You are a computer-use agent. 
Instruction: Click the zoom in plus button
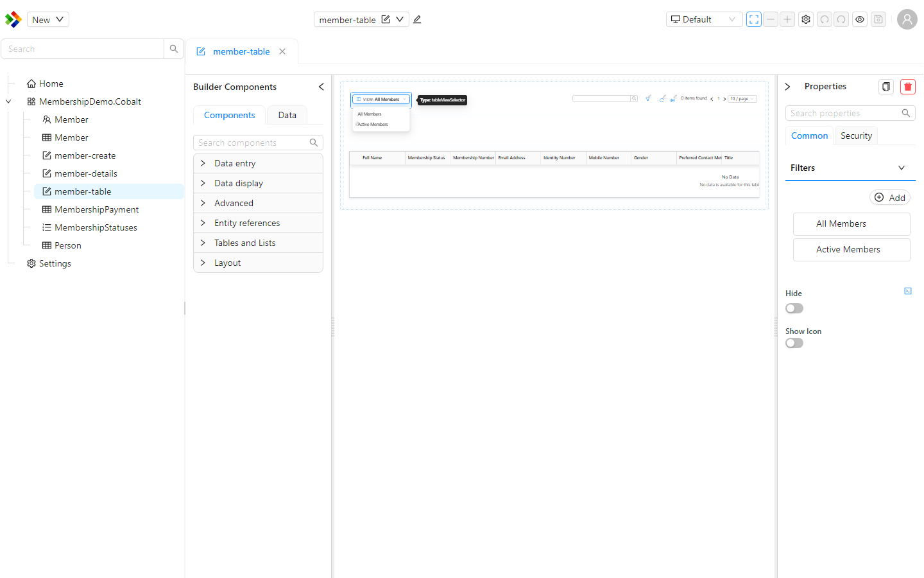coord(787,19)
